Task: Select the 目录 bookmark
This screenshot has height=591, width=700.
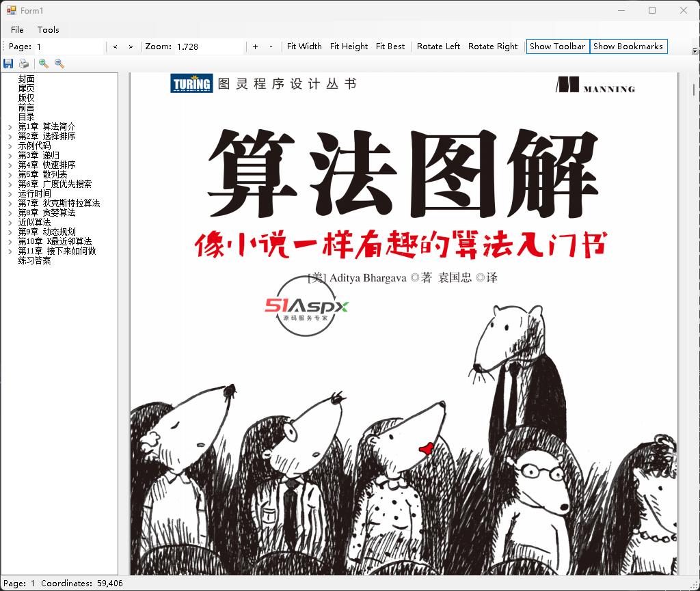Action: 26,118
